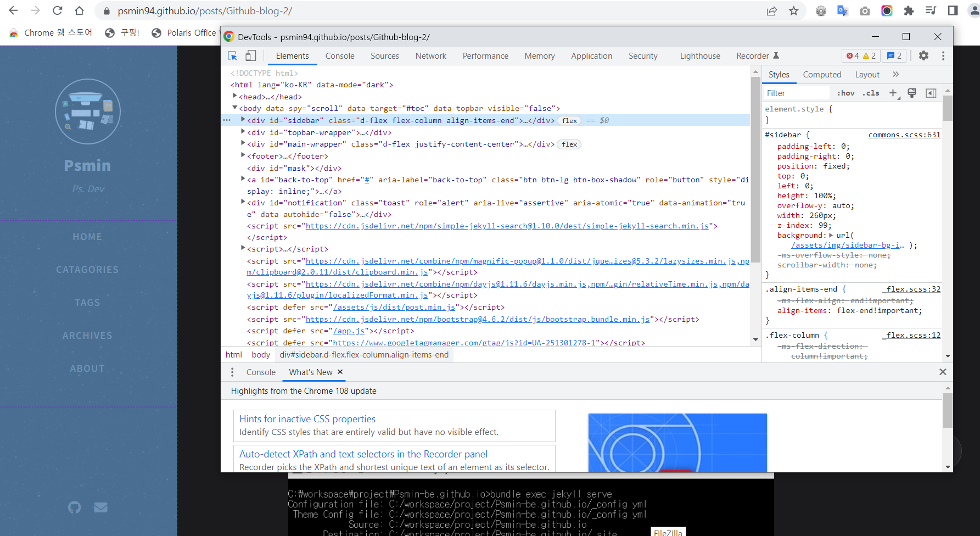Screen dimensions: 980x536
Task: Switch to the Sources panel tab
Action: (x=385, y=56)
